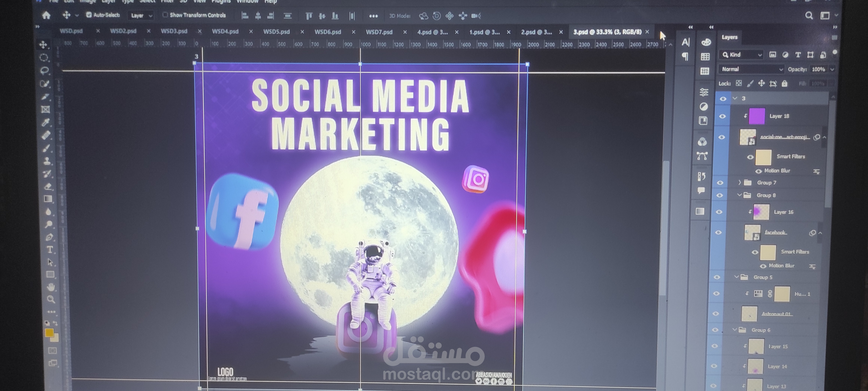Choose the Path Selection tool
Viewport: 868px width, 391px height.
50,262
